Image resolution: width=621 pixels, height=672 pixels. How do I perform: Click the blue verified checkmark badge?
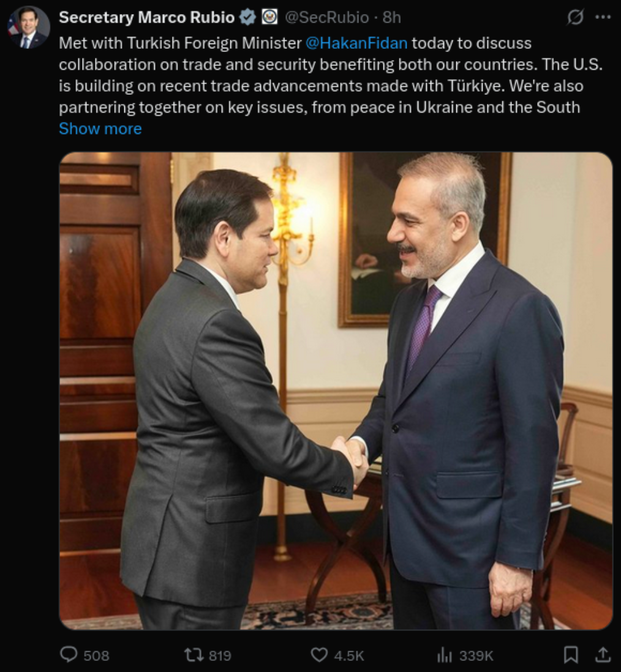click(x=247, y=17)
